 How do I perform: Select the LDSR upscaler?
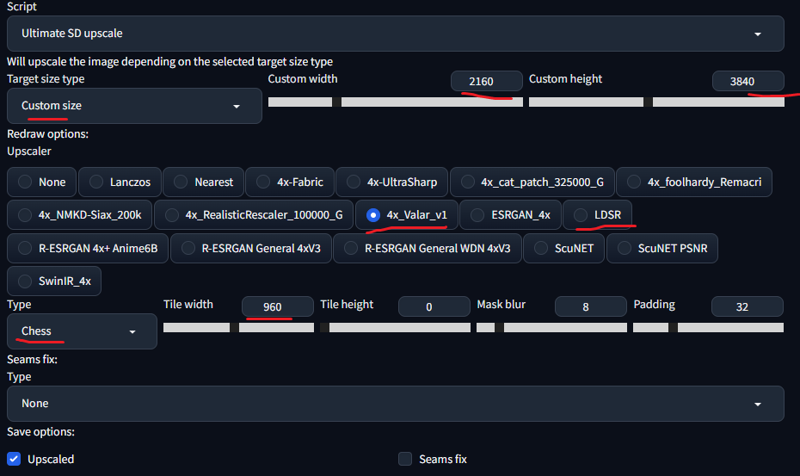tap(597, 215)
